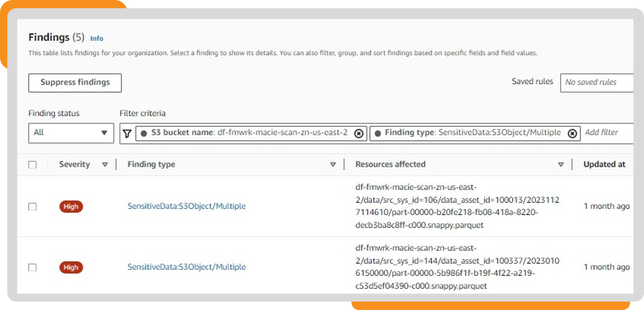Sort by the Severity column arrow

click(105, 165)
